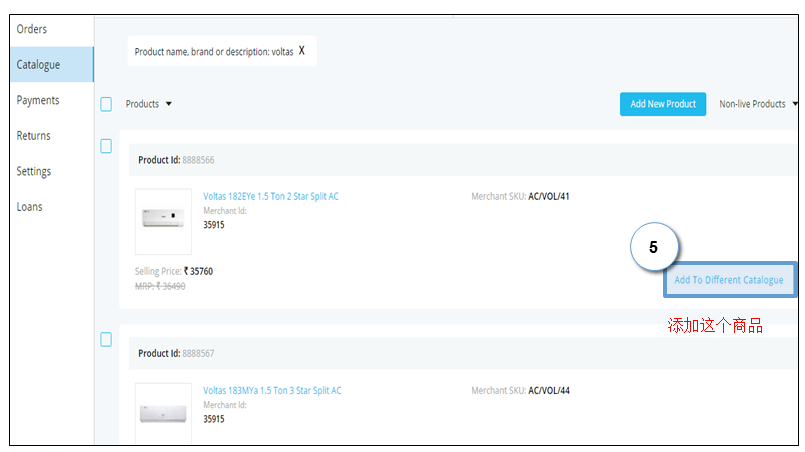Check the box for product 8888567
Image resolution: width=805 pixels, height=452 pixels.
click(x=106, y=340)
